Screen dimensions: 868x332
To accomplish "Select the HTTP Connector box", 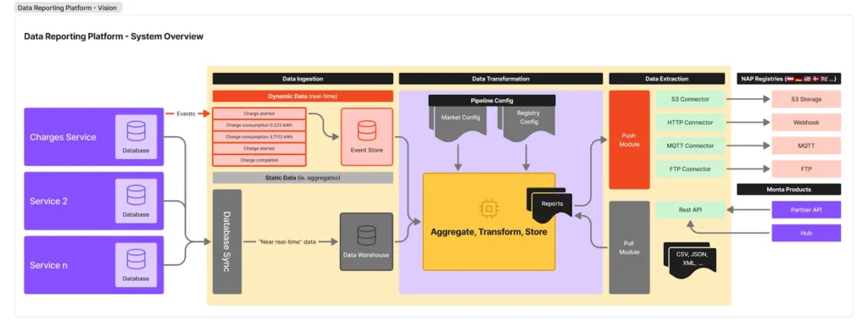I will tap(690, 122).
